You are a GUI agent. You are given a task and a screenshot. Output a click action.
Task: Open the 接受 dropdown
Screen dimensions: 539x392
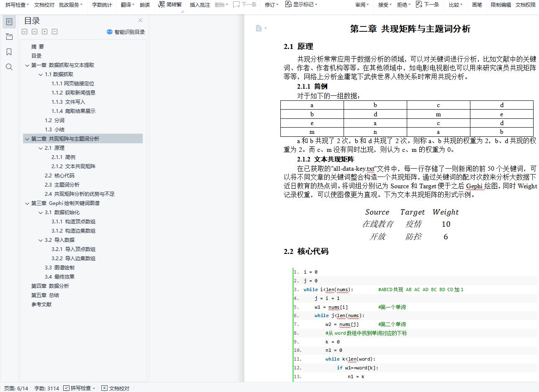(x=385, y=5)
